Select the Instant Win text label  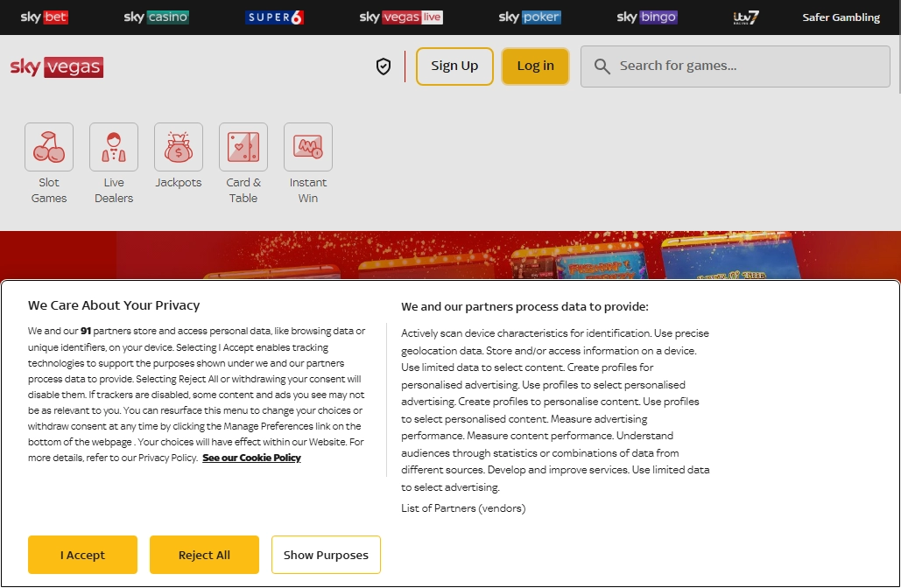308,190
